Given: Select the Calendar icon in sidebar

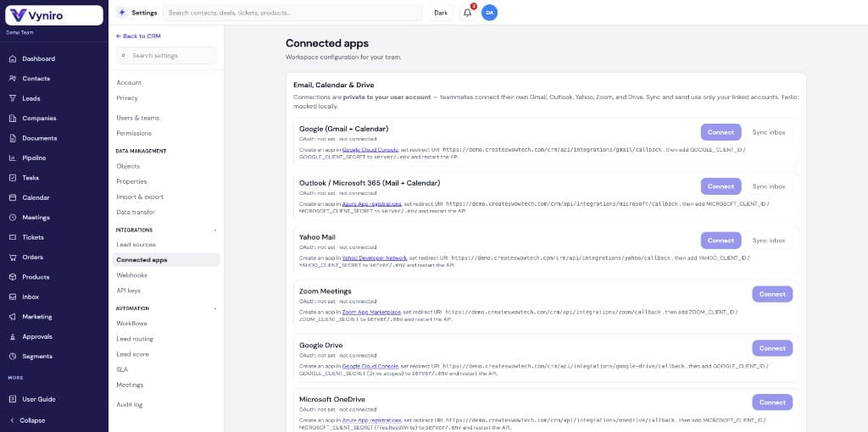Looking at the screenshot, I should point(13,197).
